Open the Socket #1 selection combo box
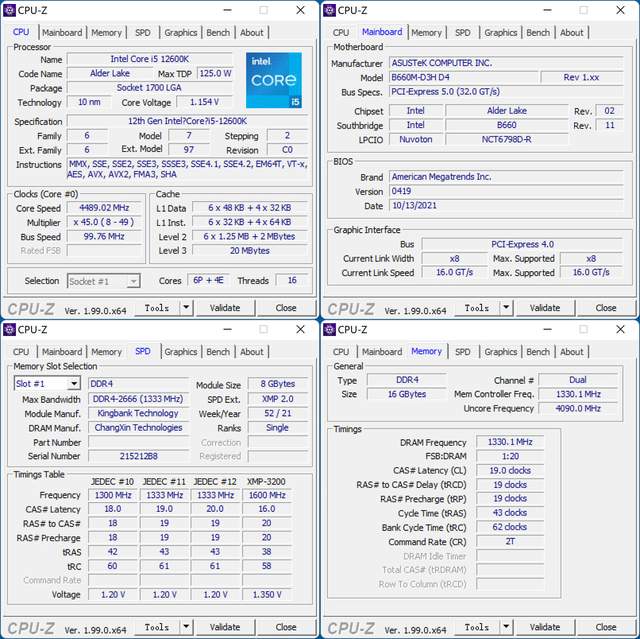Viewport: 640px width, 639px height. [104, 281]
